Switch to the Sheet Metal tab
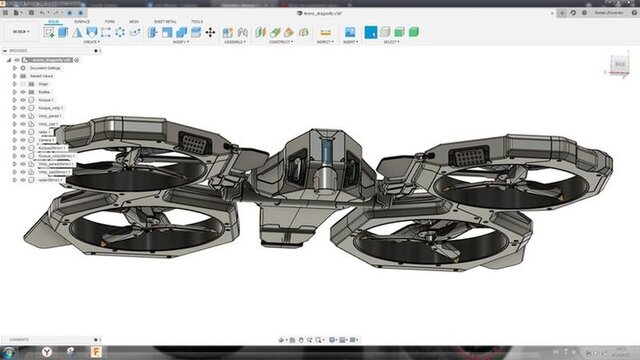 (x=165, y=21)
